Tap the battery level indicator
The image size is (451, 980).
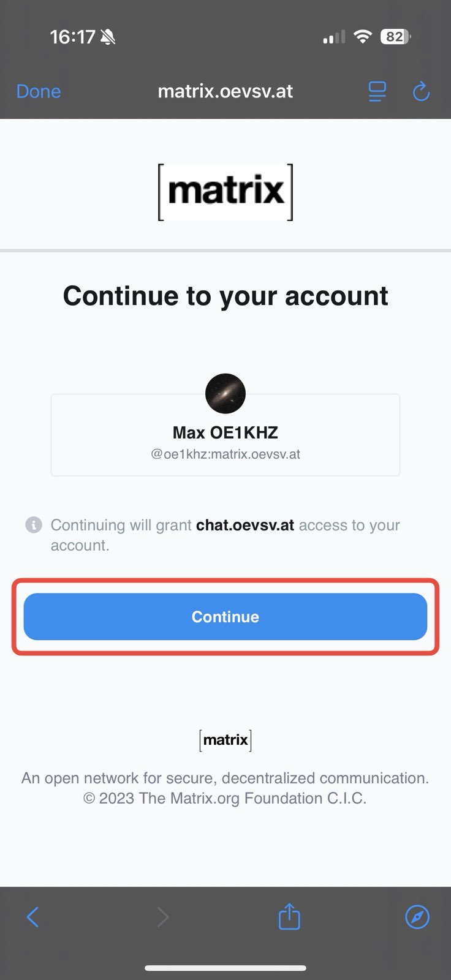[395, 37]
